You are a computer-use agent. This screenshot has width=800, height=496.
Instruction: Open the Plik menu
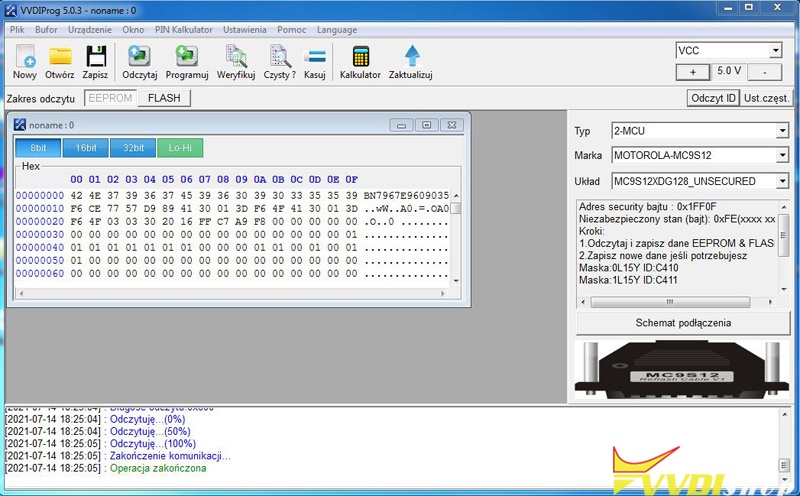[17, 30]
